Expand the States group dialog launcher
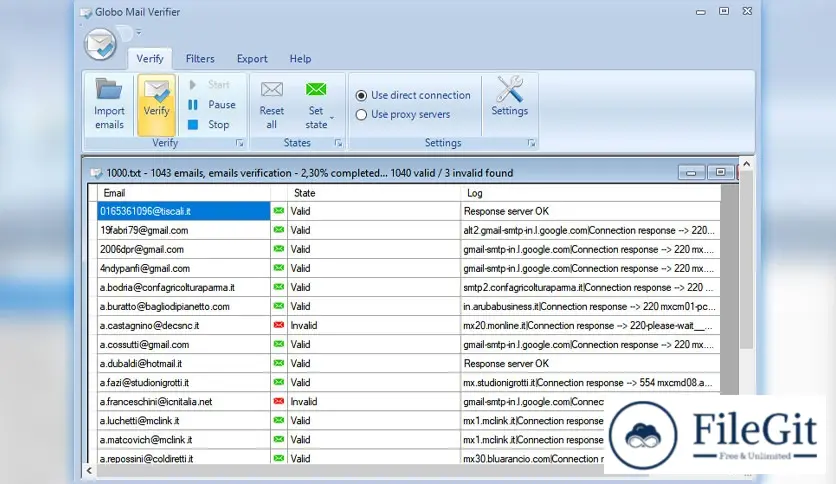Screen dimensions: 836x484 pos(338,143)
